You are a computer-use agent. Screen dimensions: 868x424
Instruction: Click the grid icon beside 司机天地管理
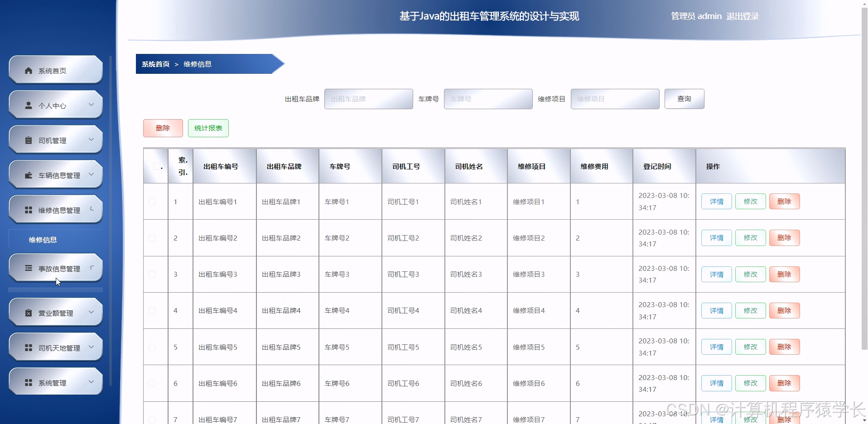coord(29,348)
